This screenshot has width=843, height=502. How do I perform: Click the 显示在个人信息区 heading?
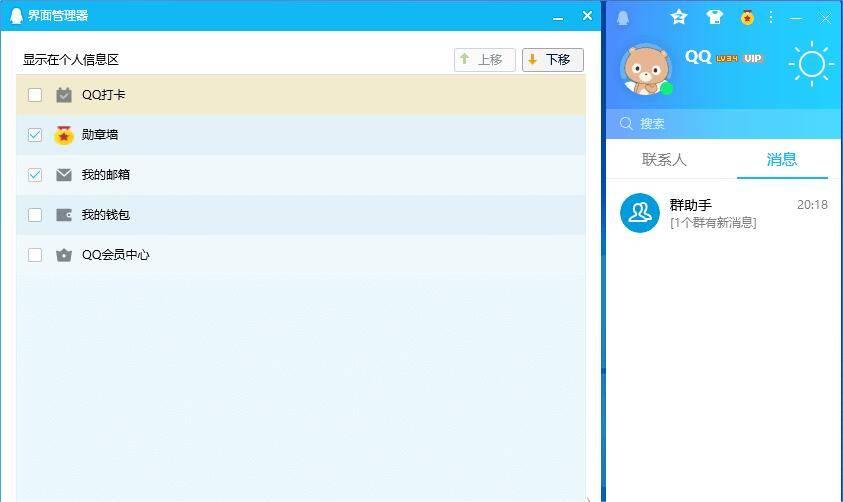(70, 60)
